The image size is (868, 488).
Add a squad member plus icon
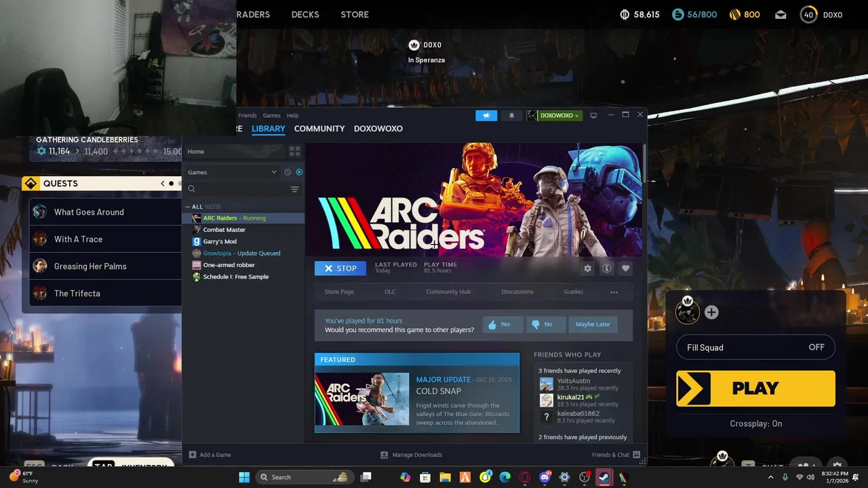711,312
